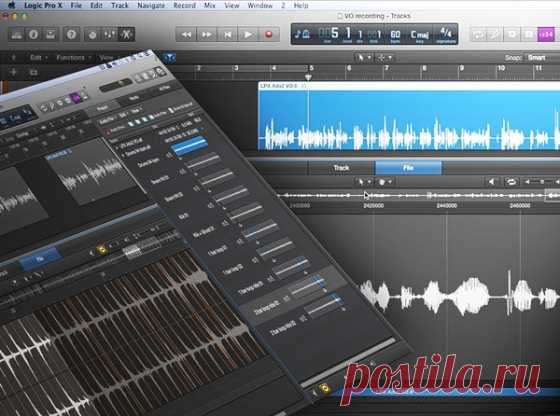Toggle the Cycle mode button
The width and height of the screenshot is (560, 416).
[479, 35]
